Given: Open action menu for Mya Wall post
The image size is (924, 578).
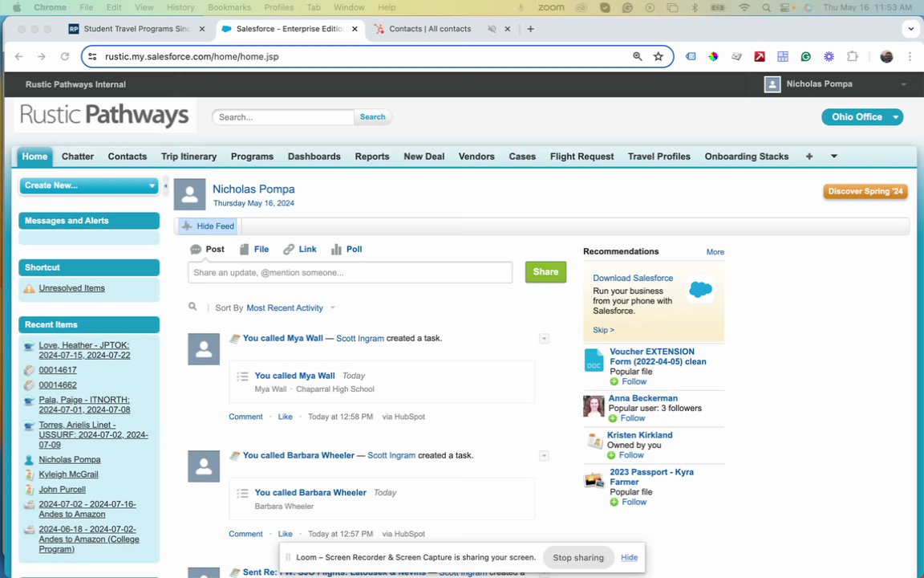Looking at the screenshot, I should pos(544,339).
